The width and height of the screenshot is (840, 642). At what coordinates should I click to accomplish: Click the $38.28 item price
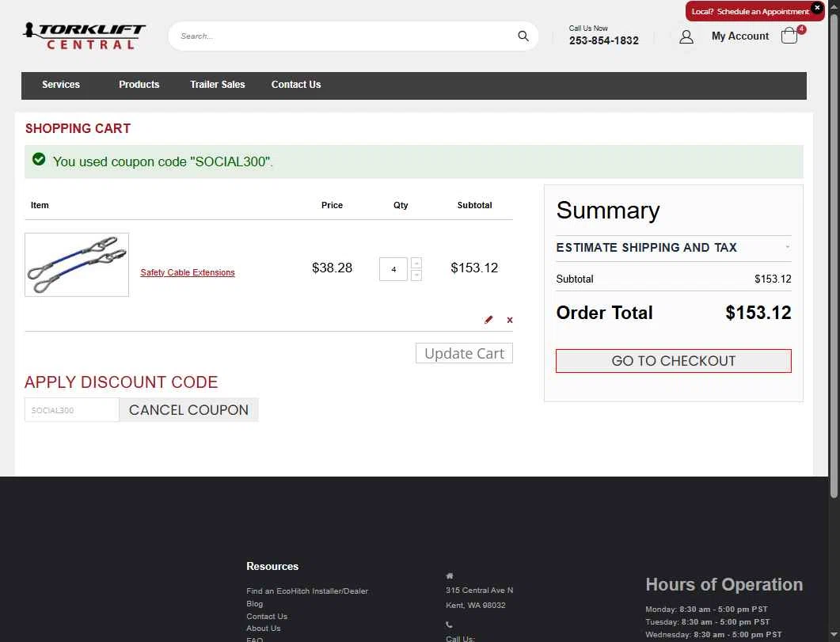coord(333,268)
